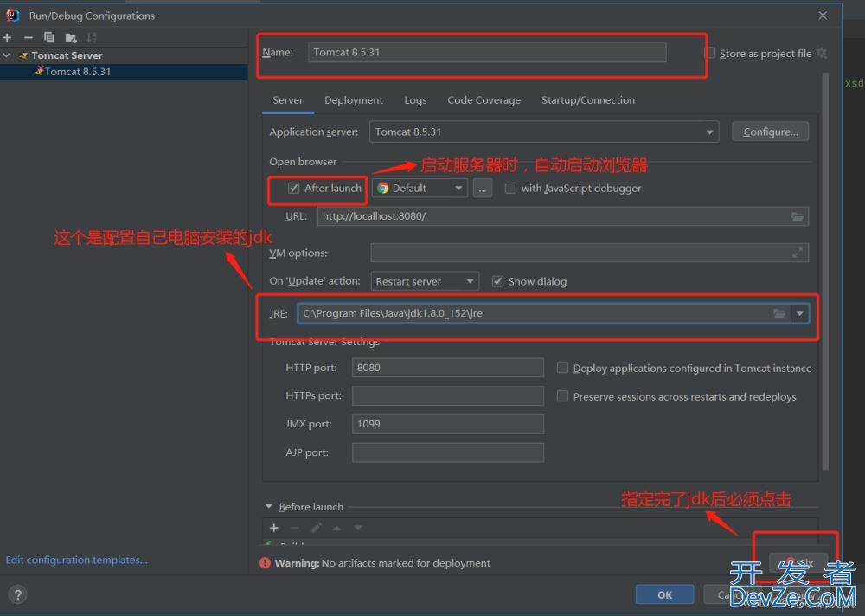This screenshot has height=616, width=865.
Task: Click the 'No artifacts marked for deployment' warning text
Action: point(406,563)
